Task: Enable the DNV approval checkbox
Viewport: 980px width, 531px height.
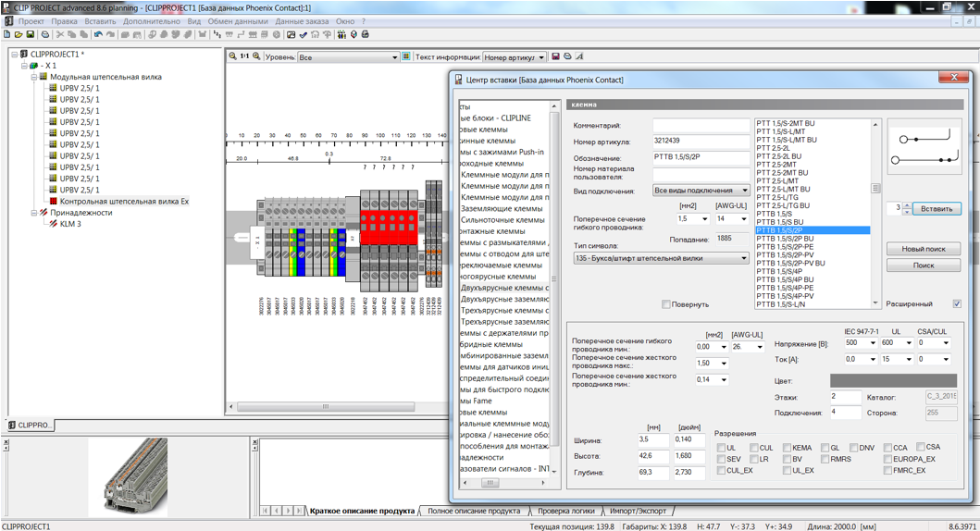Action: pyautogui.click(x=853, y=448)
